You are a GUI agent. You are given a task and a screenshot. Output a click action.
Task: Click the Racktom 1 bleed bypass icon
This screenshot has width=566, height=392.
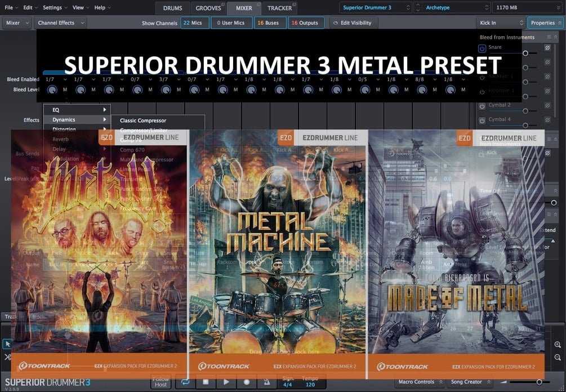coord(547,77)
